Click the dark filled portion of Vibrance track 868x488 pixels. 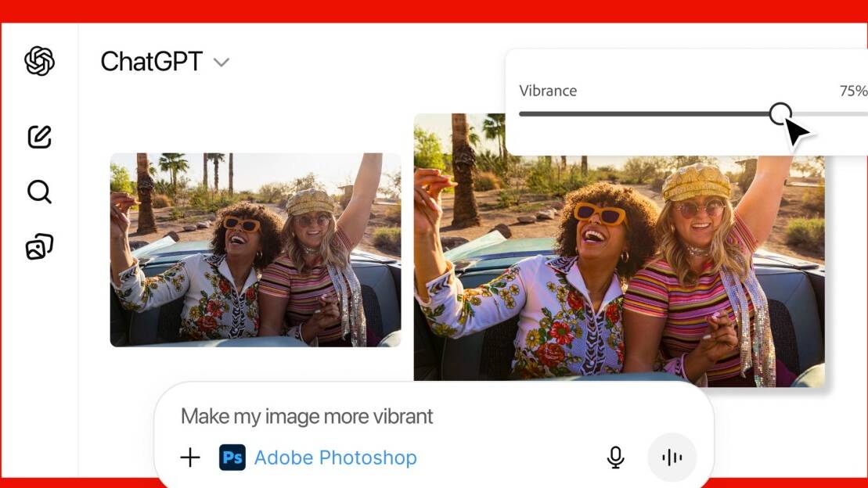642,114
